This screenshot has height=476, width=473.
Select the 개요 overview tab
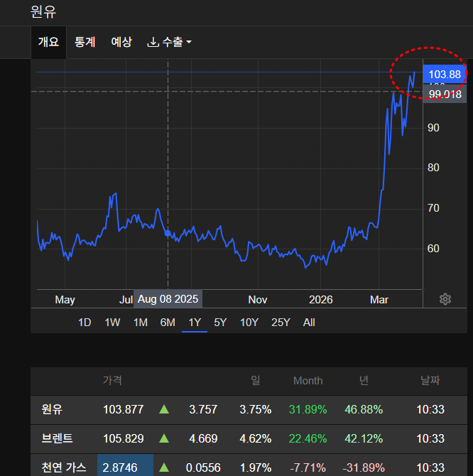48,42
